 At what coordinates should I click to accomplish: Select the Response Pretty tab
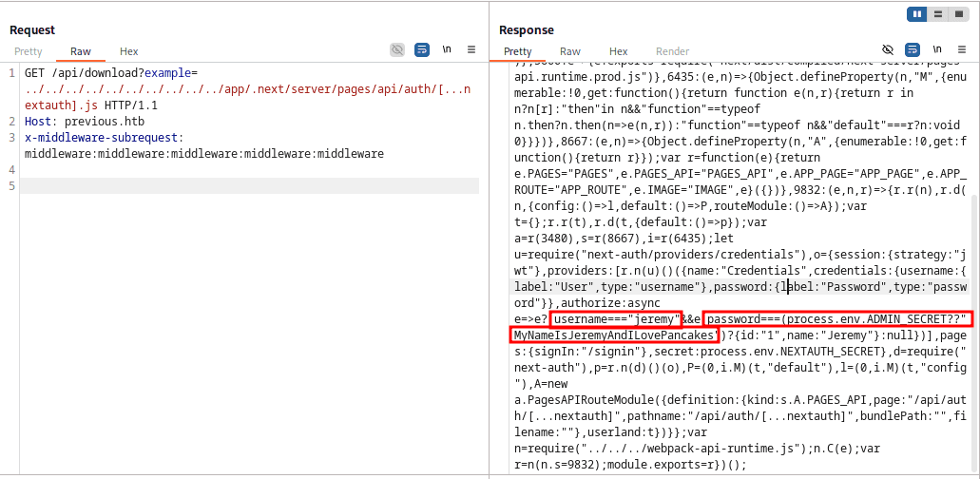coord(518,51)
